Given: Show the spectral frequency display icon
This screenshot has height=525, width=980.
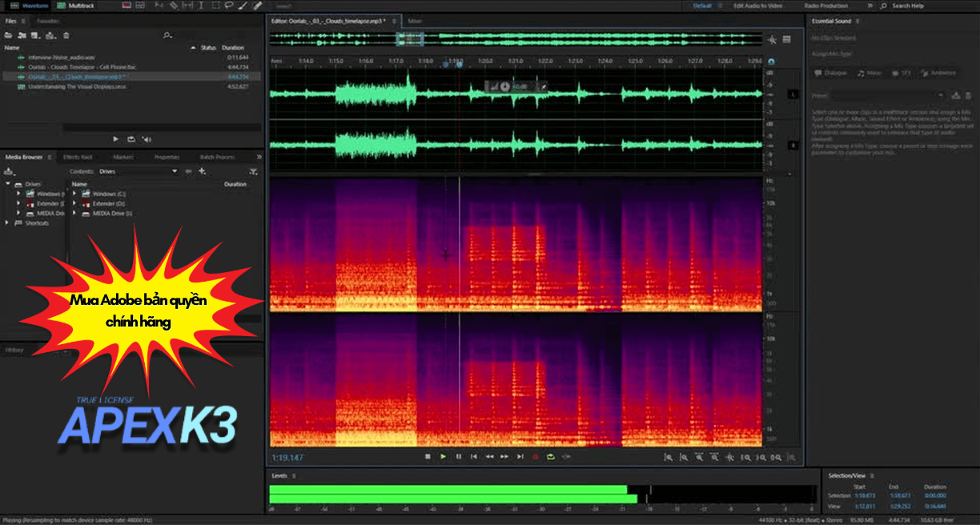Looking at the screenshot, I should click(x=127, y=6).
